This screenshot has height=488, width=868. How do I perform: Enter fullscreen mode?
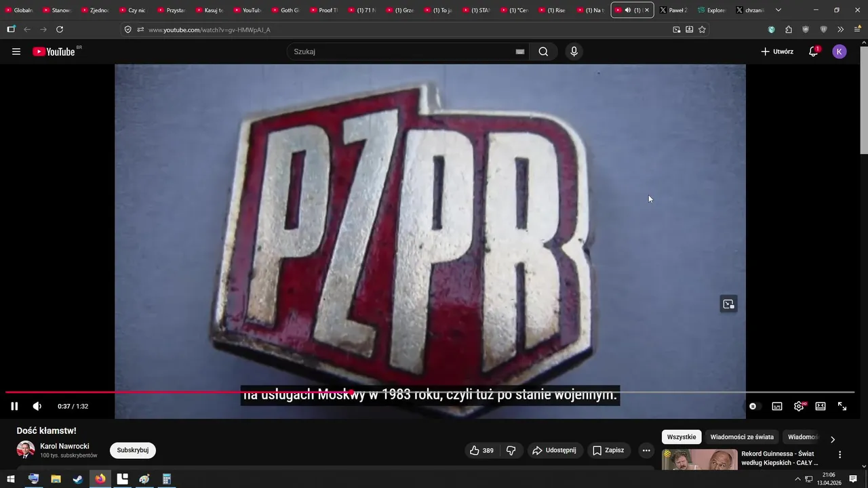coord(842,406)
